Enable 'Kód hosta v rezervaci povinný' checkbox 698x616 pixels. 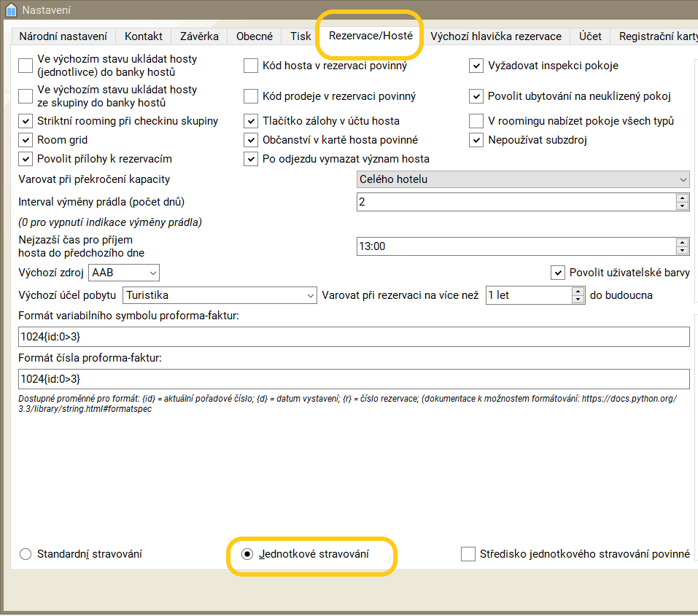coord(251,66)
